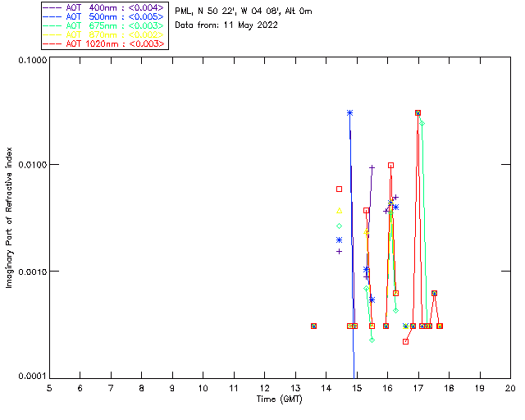This screenshot has width=525, height=420.
Task: Click the x-axis tick label 12
Action: 264,389
